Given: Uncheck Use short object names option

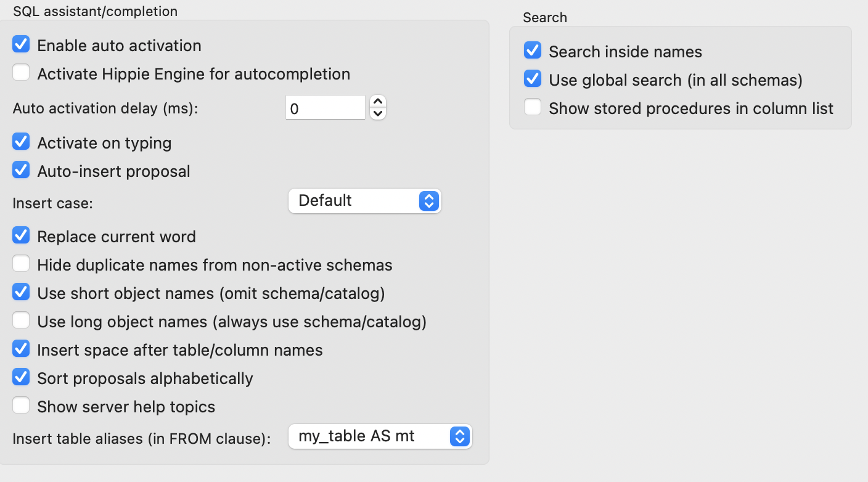Looking at the screenshot, I should pyautogui.click(x=20, y=292).
